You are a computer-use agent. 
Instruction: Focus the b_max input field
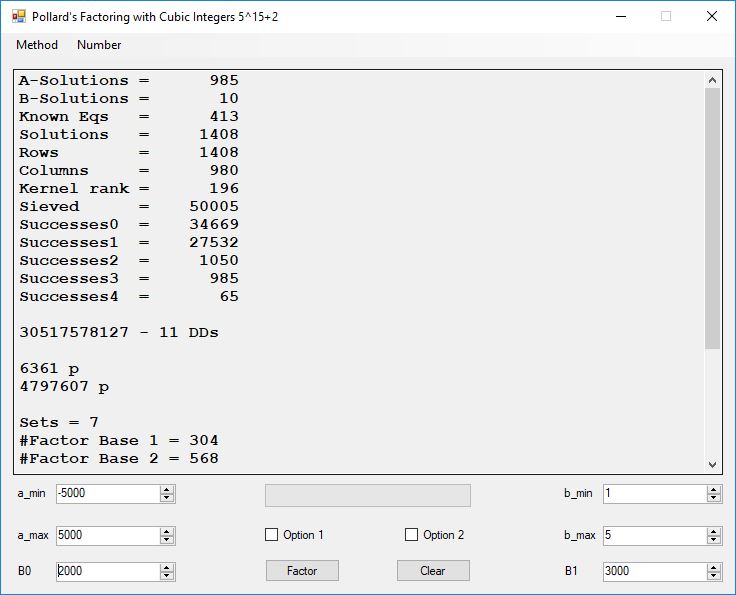[655, 535]
